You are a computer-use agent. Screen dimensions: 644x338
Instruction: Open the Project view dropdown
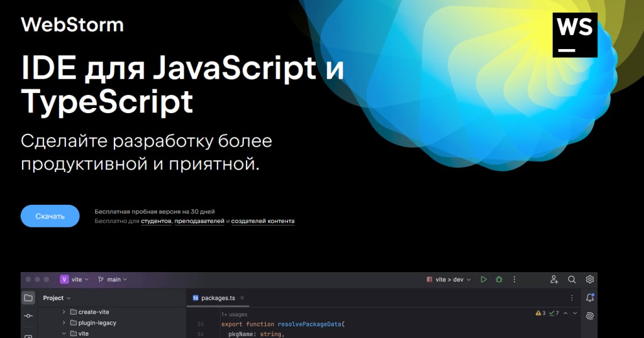pyautogui.click(x=57, y=298)
